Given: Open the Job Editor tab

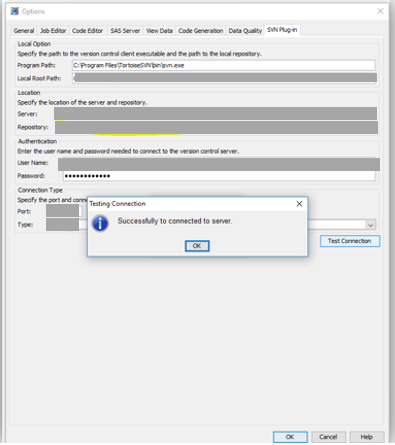Looking at the screenshot, I should 53,31.
